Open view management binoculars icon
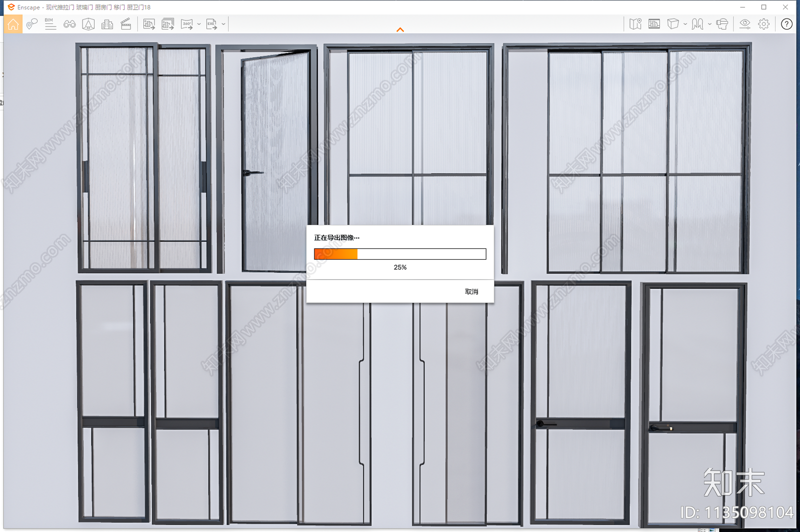The image size is (800, 532). [x=69, y=24]
